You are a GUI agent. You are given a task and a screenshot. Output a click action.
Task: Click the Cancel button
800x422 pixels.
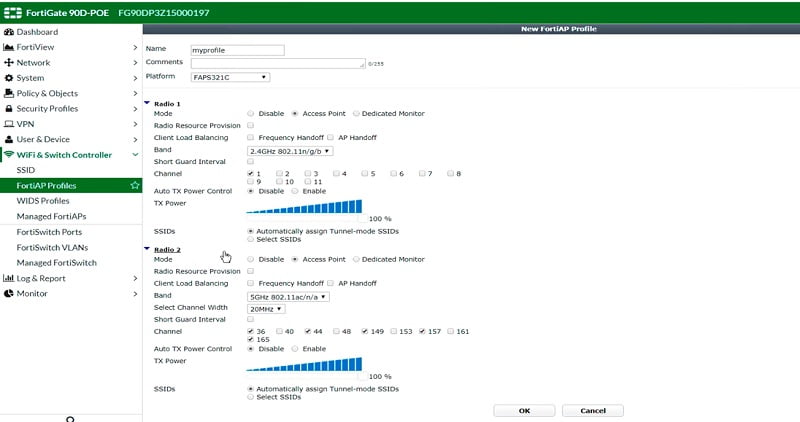[593, 410]
